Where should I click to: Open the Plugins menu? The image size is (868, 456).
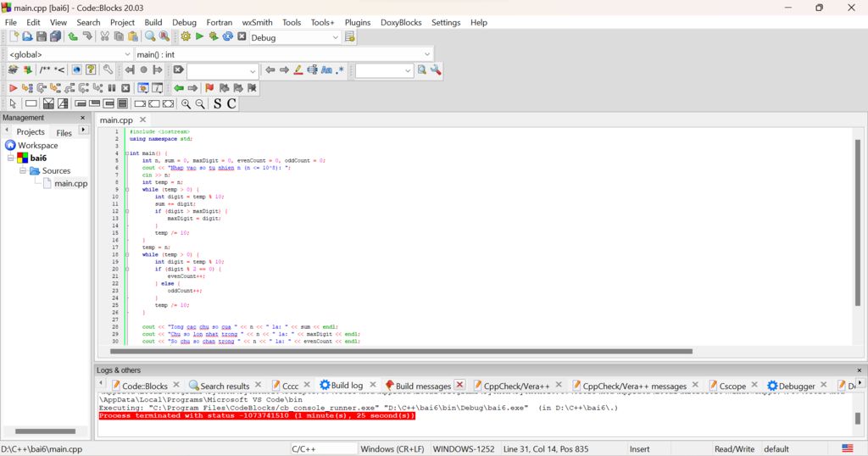tap(358, 22)
